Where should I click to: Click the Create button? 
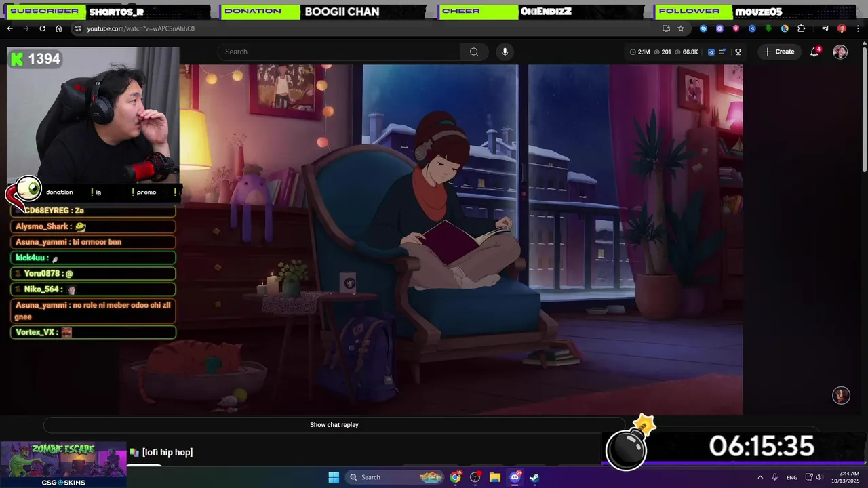[778, 52]
